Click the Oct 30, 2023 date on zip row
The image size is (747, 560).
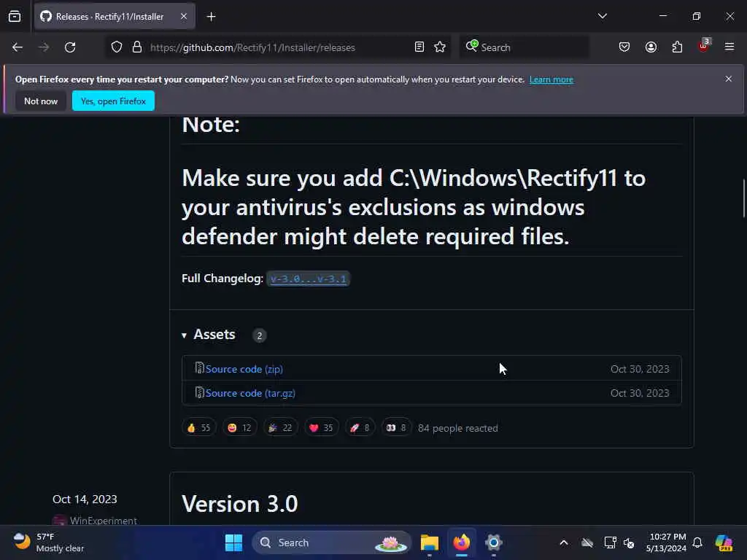[640, 369]
